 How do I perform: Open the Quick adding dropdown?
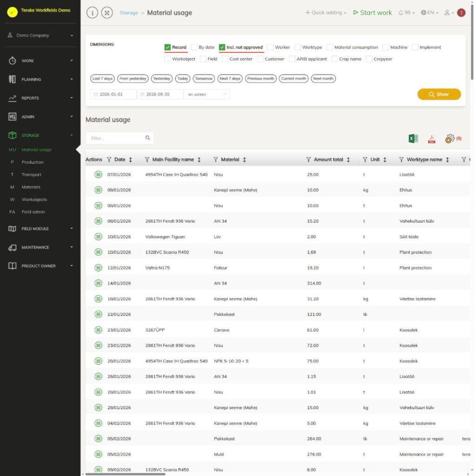click(326, 13)
